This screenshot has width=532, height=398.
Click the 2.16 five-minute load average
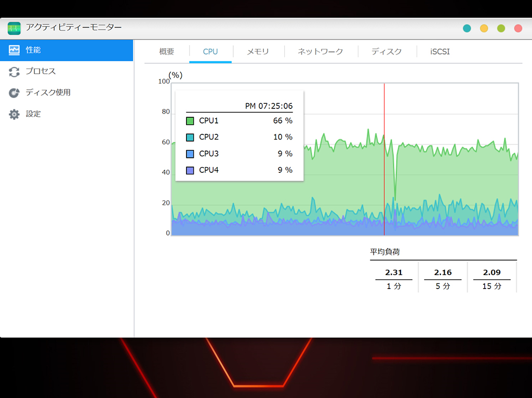[x=443, y=272]
